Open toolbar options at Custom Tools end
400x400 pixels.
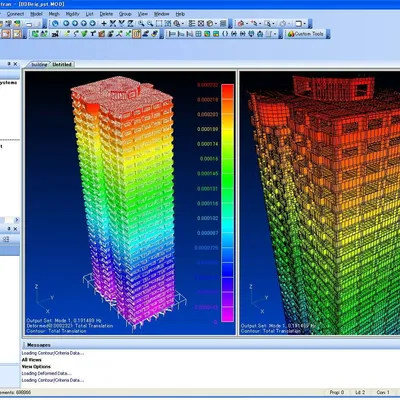(328, 34)
